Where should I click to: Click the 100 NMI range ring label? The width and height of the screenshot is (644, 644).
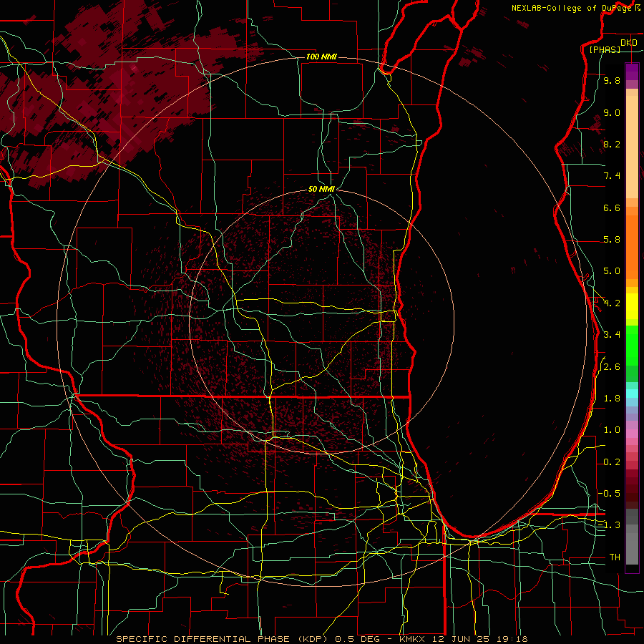321,57
